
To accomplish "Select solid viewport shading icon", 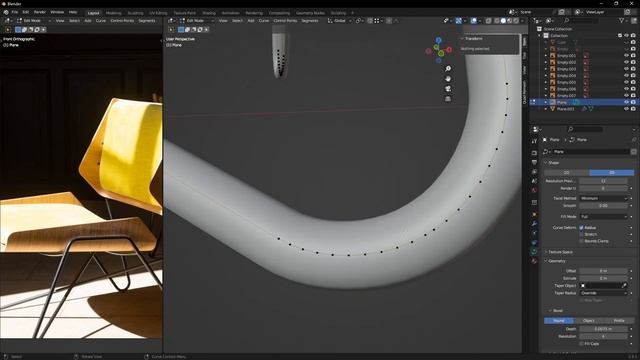I will point(503,20).
